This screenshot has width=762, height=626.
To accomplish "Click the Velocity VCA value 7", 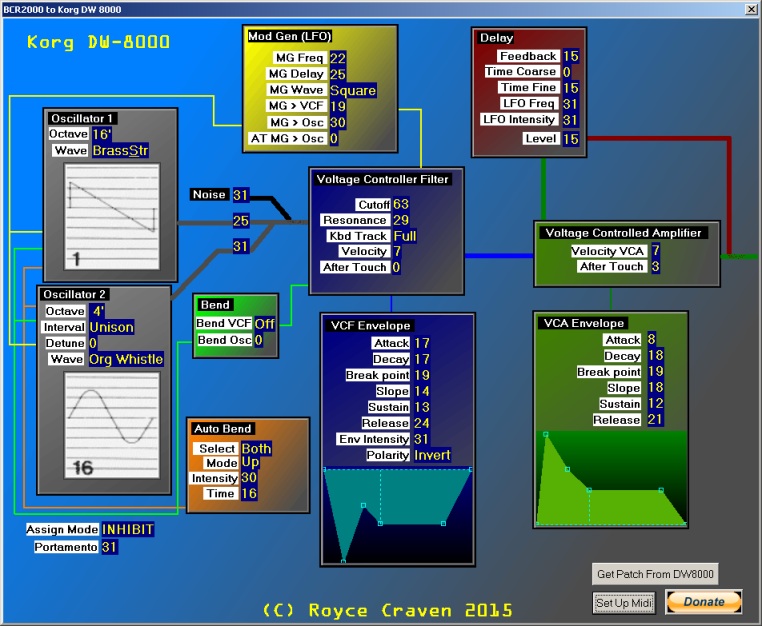I will pos(656,250).
